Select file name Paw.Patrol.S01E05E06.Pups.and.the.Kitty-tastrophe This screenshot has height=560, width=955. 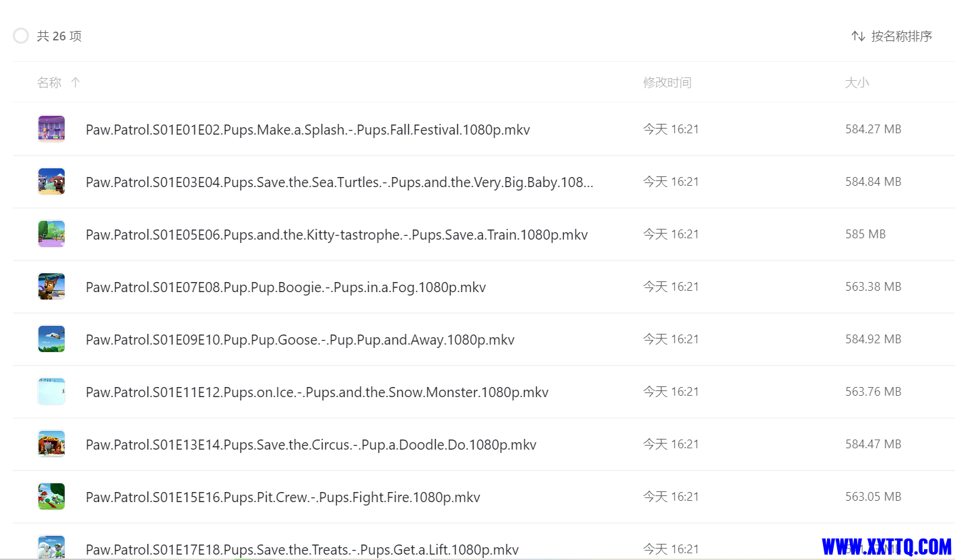coord(337,234)
